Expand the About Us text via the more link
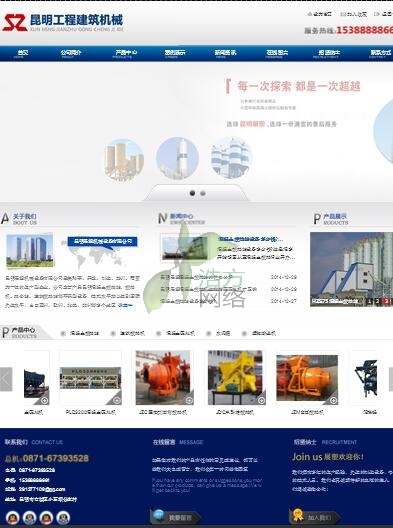Viewport: 393px width, 528px height. [x=125, y=305]
